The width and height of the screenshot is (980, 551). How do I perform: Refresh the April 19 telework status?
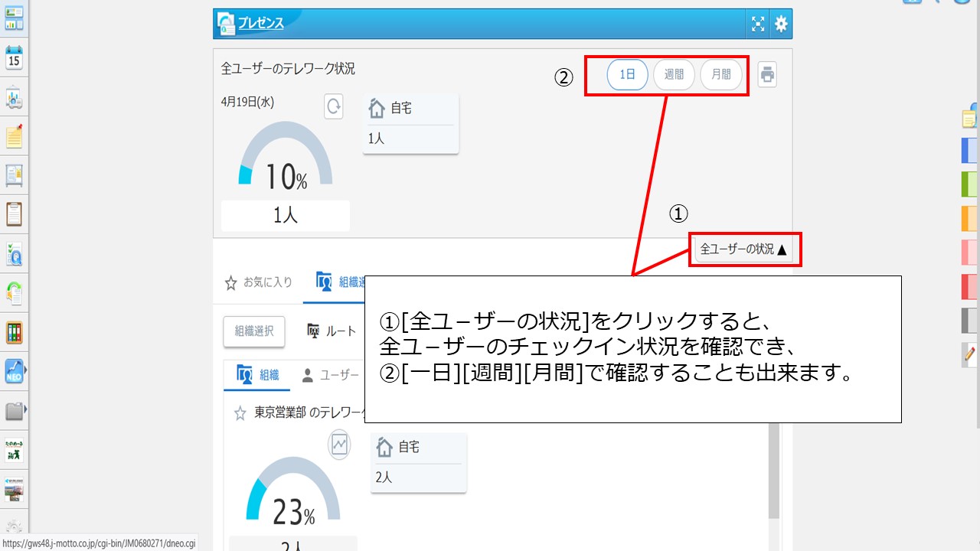pyautogui.click(x=334, y=106)
